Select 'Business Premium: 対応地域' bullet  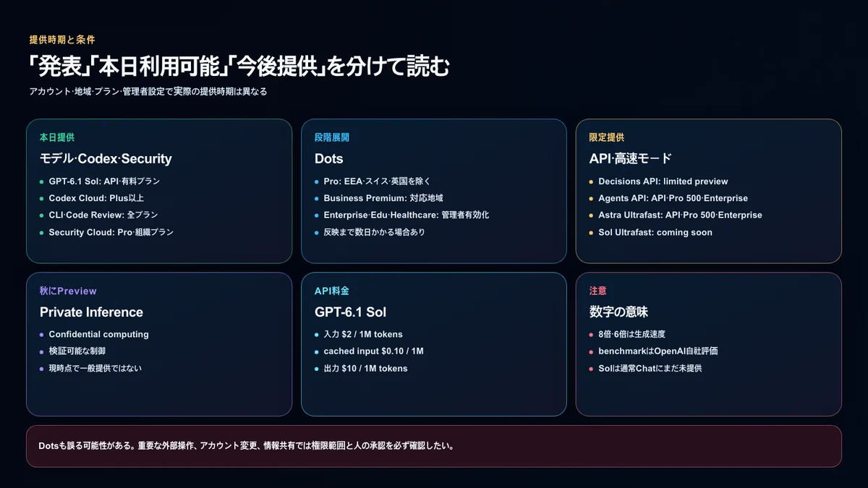pyautogui.click(x=383, y=198)
